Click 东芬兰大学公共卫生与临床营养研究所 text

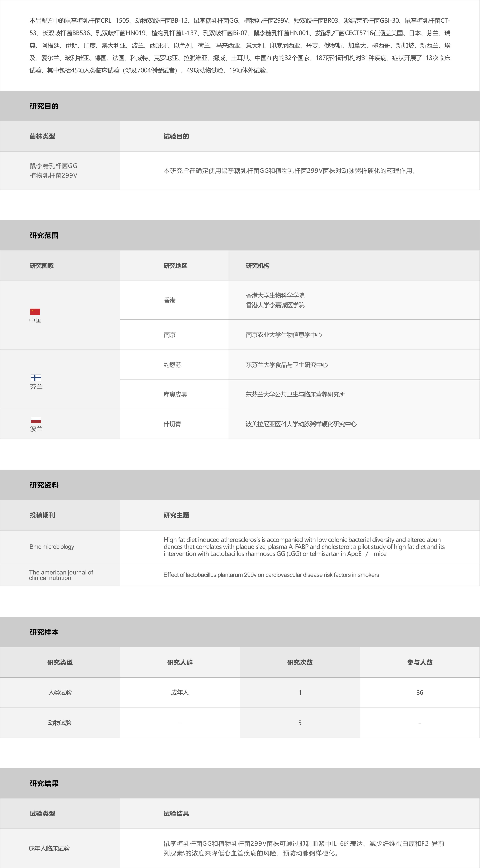[295, 394]
